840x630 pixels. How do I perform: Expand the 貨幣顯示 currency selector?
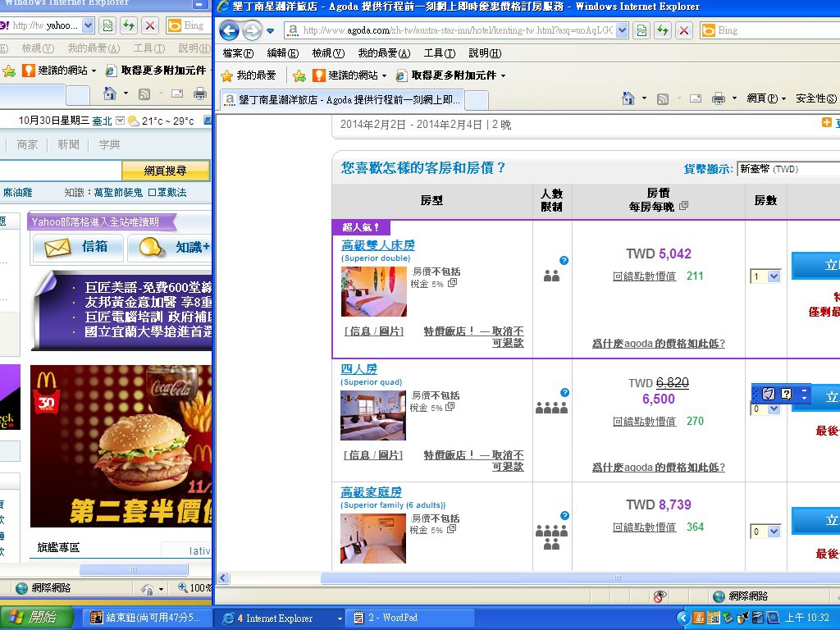point(788,169)
